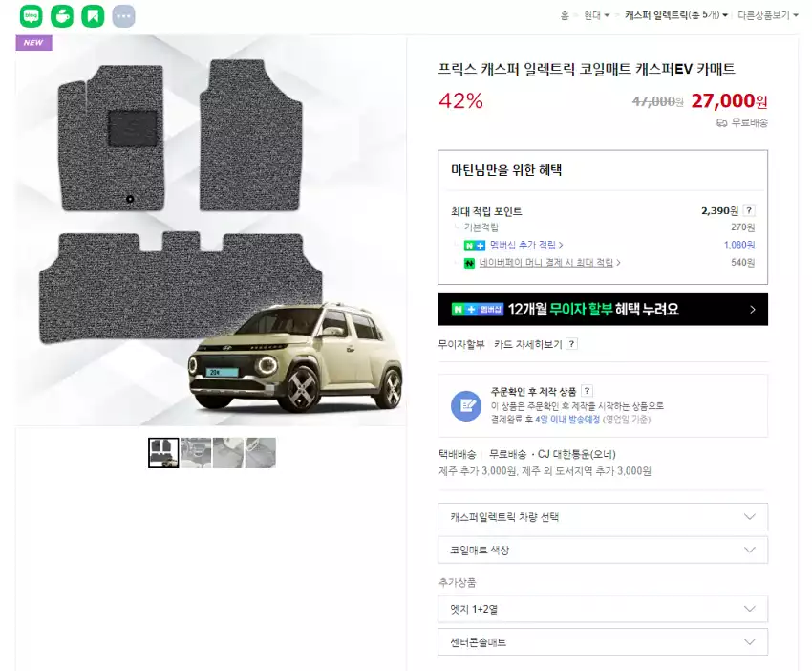Screen dimensions: 812x671
Task: Select the second product image thumbnail
Action: 196,453
